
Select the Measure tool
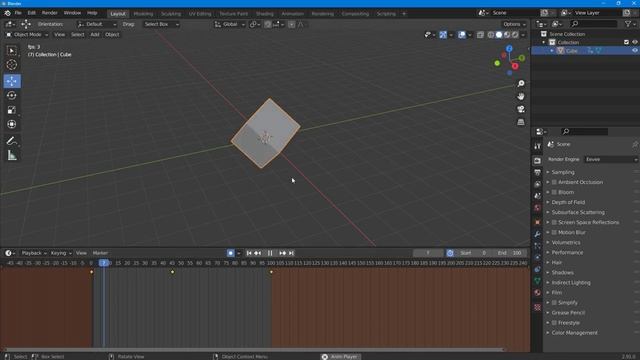click(12, 155)
